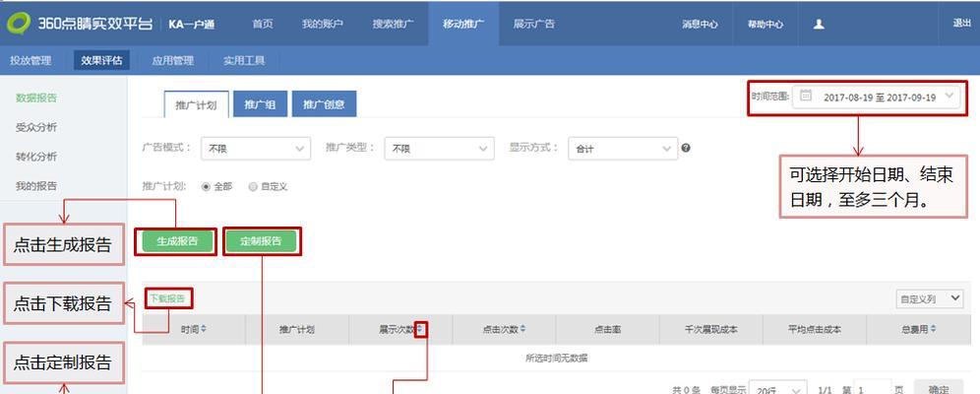Switch to the 推广创意 tab
Screen dimensions: 980x394
[x=324, y=104]
